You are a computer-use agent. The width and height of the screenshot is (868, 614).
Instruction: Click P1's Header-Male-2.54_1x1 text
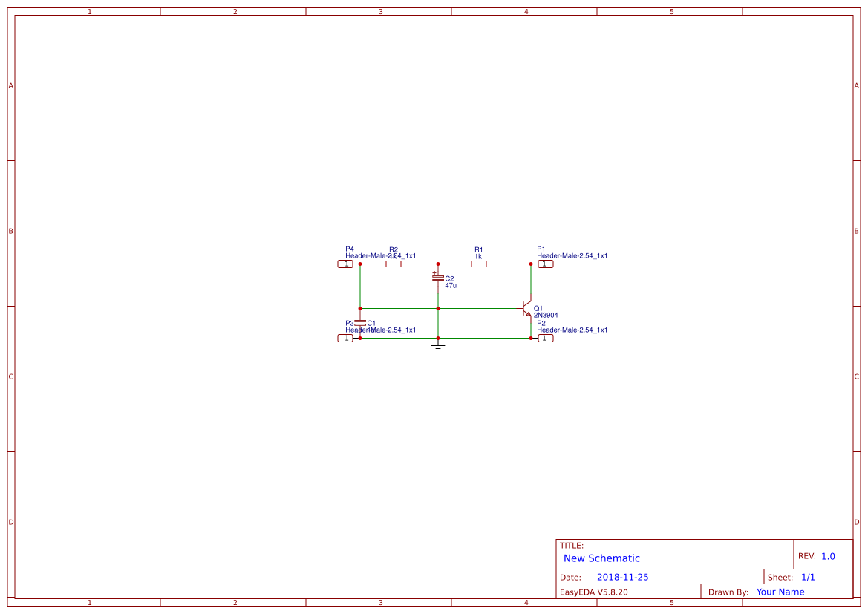tap(572, 256)
